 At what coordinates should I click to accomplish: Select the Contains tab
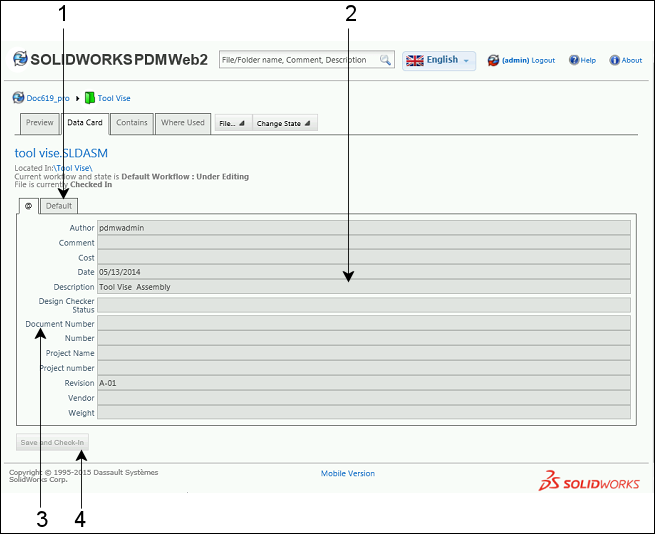tap(132, 123)
